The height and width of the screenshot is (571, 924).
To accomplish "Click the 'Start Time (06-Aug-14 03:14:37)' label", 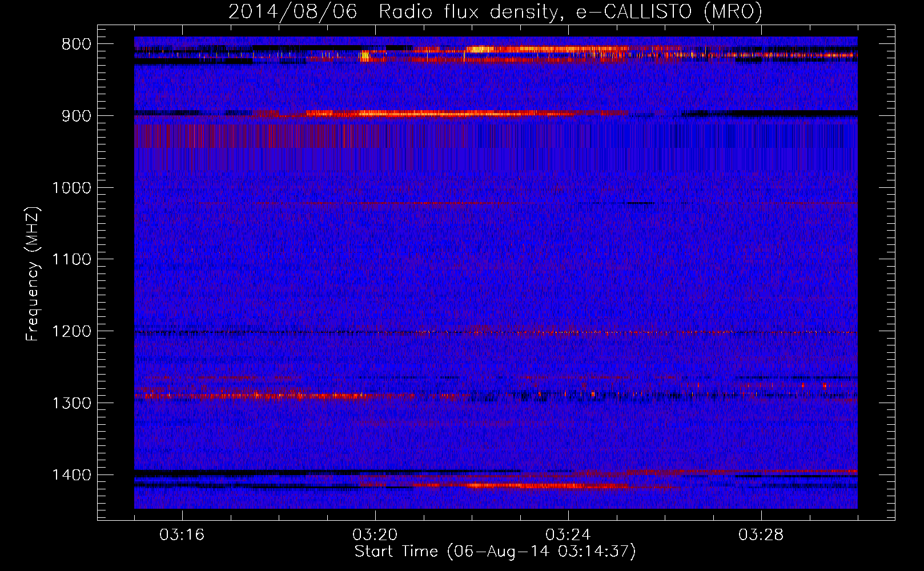I will (x=495, y=552).
